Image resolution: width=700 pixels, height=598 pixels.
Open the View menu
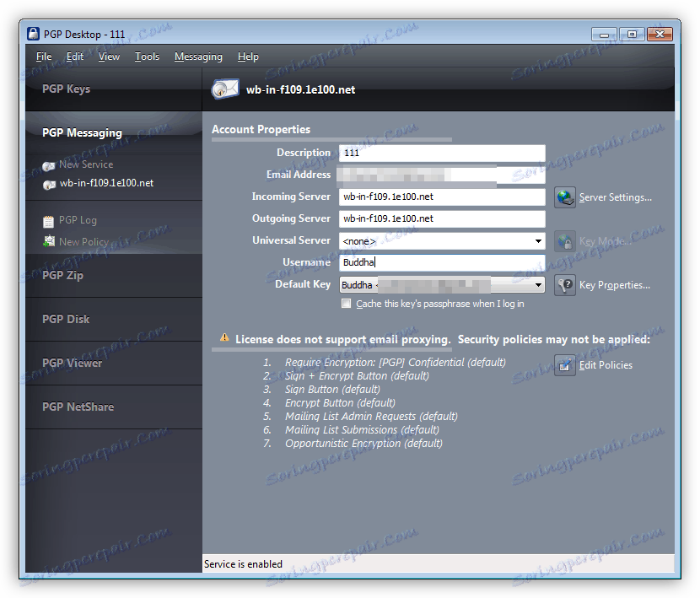pos(109,57)
